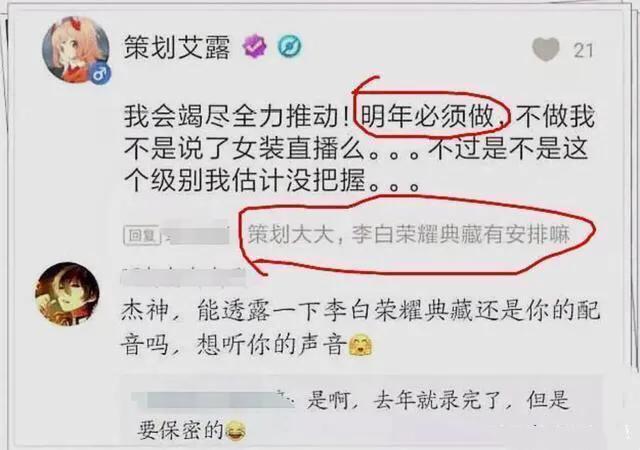Open the blurred username after 回复 tag
640x450 pixels.
[x=197, y=235]
